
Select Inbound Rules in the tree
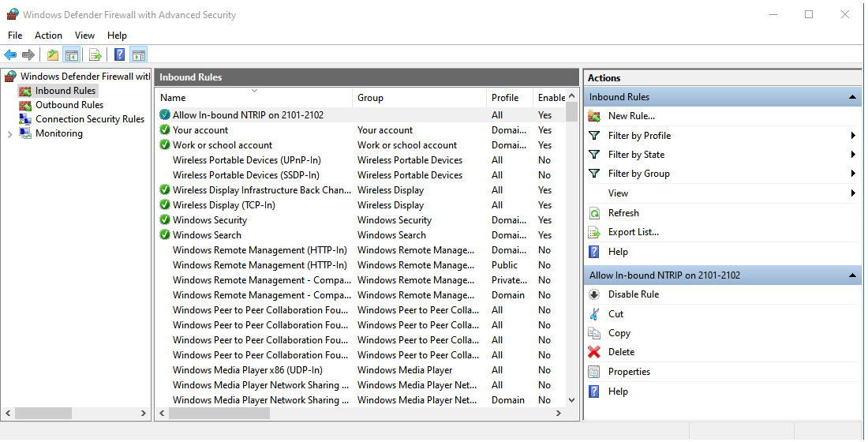(65, 91)
